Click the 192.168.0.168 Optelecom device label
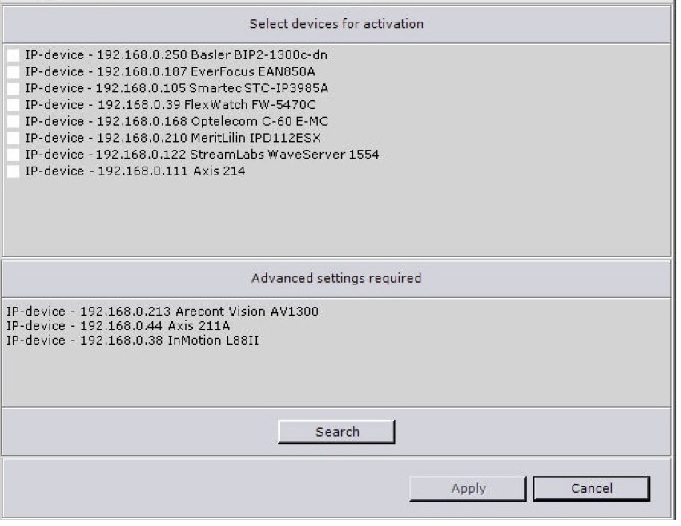681x526 pixels. click(x=176, y=121)
